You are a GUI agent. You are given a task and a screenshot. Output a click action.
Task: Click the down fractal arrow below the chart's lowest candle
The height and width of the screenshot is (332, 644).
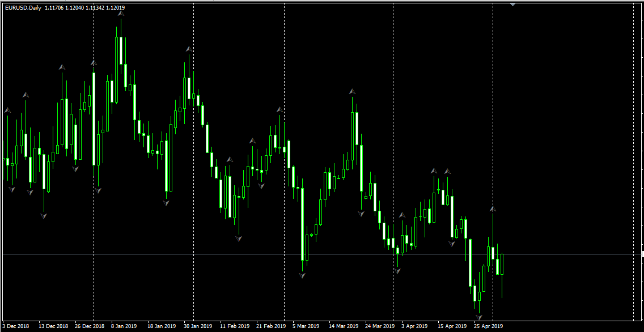point(479,317)
